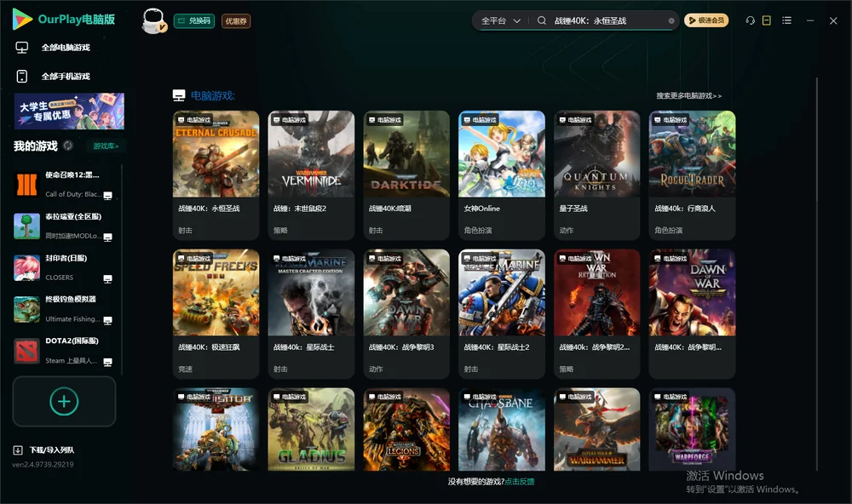
Task: Click the 射击 genre label under Eternal Crusade
Action: pyautogui.click(x=185, y=231)
